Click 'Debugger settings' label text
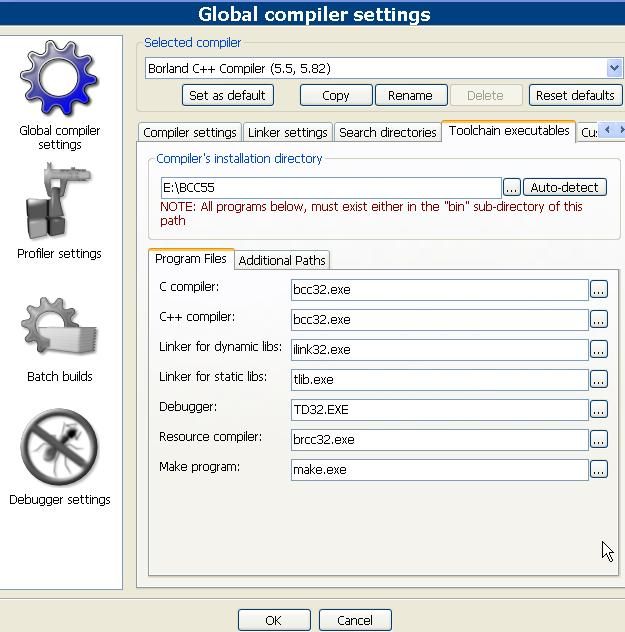 pyautogui.click(x=60, y=500)
